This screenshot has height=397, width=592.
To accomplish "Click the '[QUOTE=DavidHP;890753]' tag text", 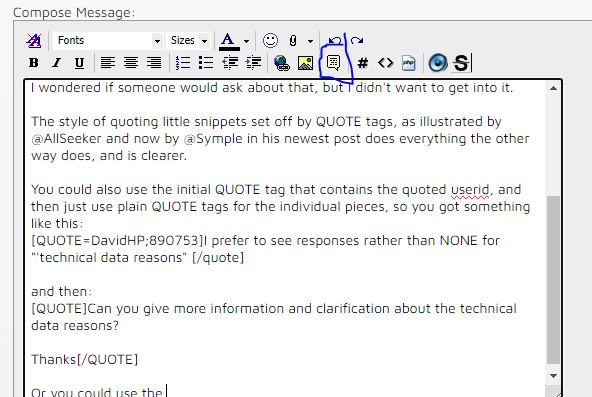I will pos(117,240).
